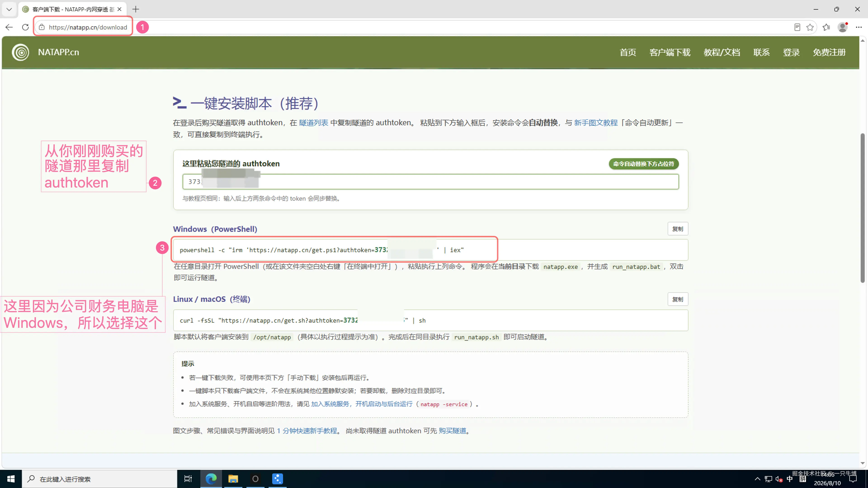Click the 命令自动替换下方占位符 badge
This screenshot has height=488, width=868.
644,164
